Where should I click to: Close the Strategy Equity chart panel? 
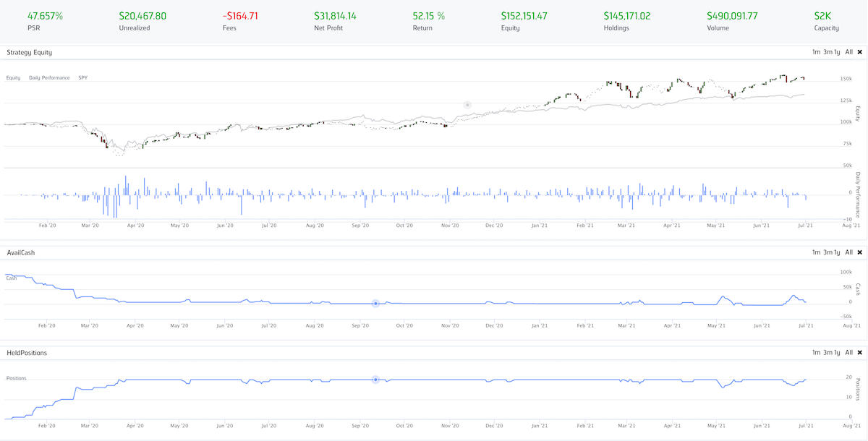point(859,52)
